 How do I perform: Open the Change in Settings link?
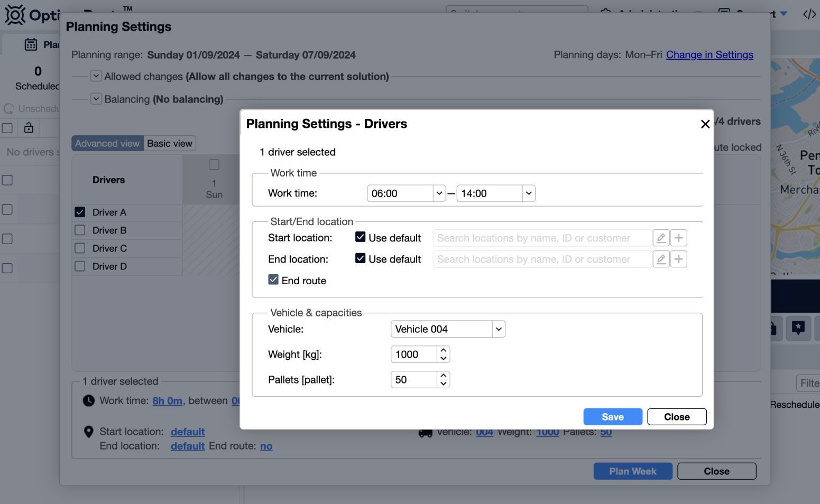pyautogui.click(x=710, y=55)
